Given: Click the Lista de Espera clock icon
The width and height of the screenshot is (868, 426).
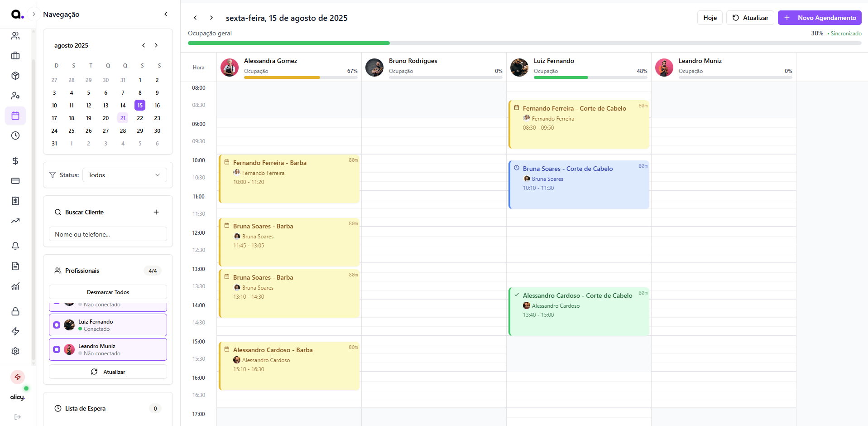Looking at the screenshot, I should tap(58, 408).
